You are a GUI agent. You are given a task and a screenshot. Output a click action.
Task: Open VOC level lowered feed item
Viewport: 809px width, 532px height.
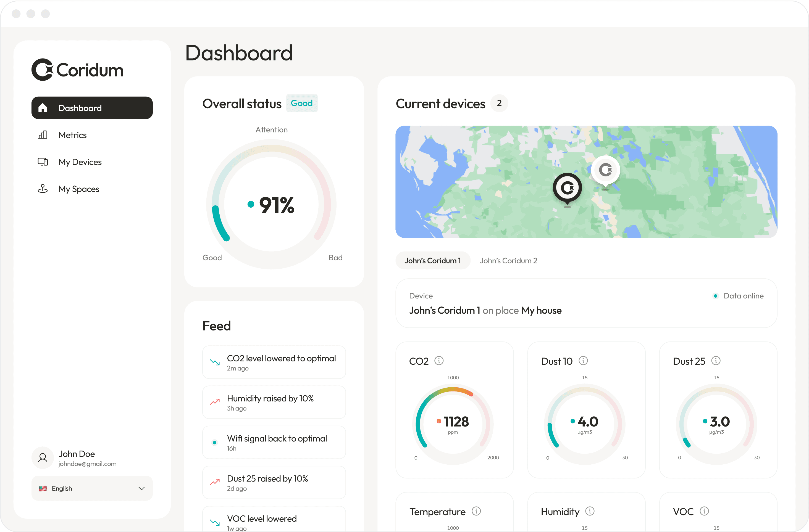click(274, 519)
